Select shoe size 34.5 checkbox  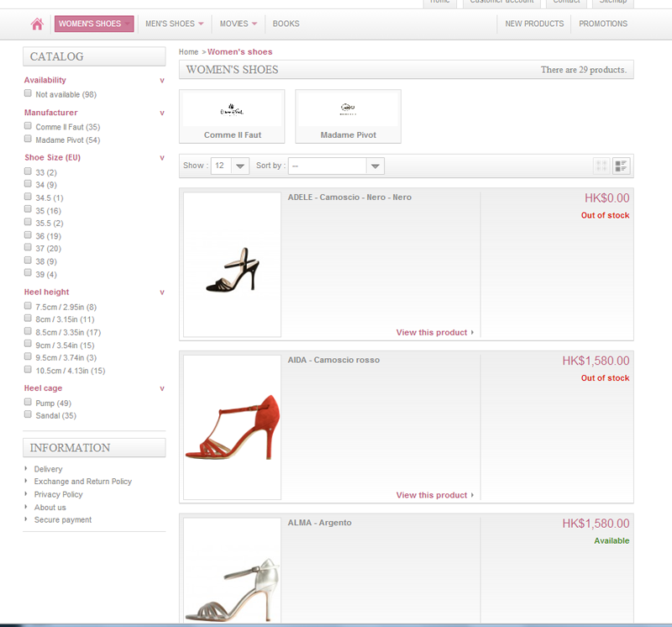pos(28,197)
